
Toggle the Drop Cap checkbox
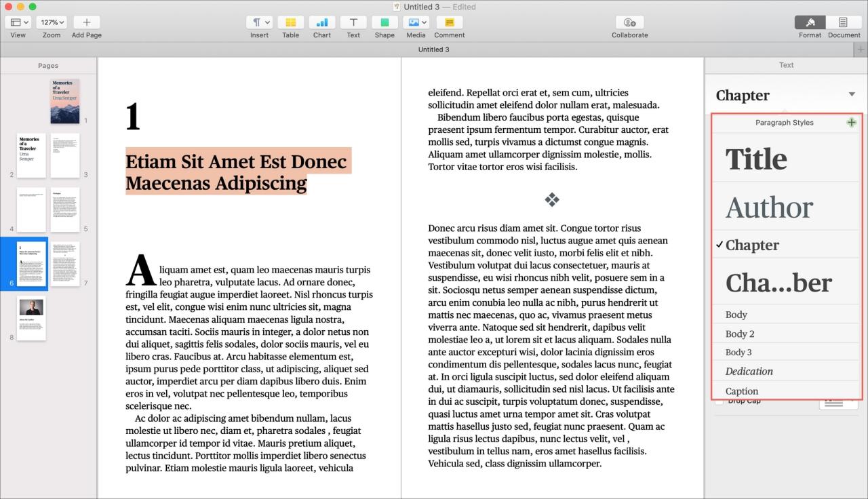click(719, 401)
